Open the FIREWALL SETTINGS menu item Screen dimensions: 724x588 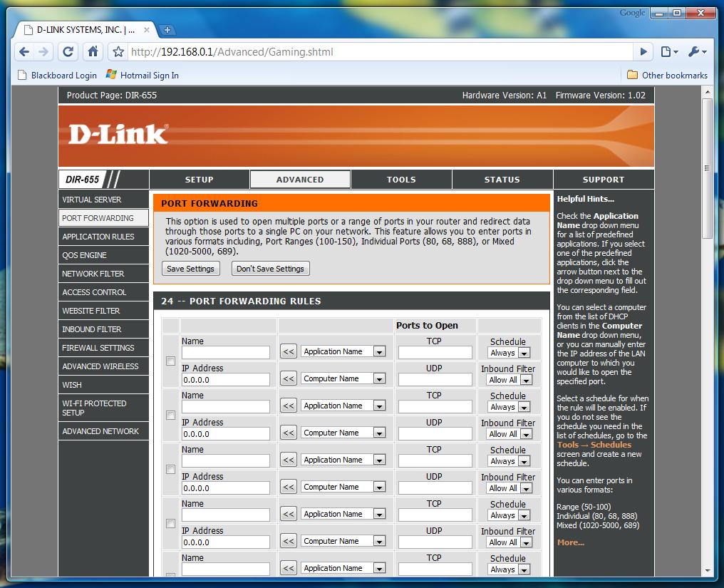[103, 348]
